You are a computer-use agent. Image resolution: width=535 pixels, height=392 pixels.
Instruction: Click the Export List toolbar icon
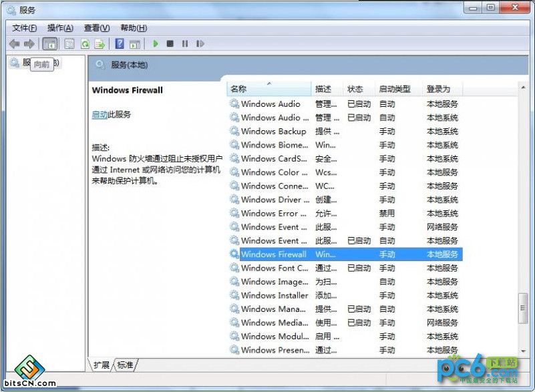[x=100, y=43]
